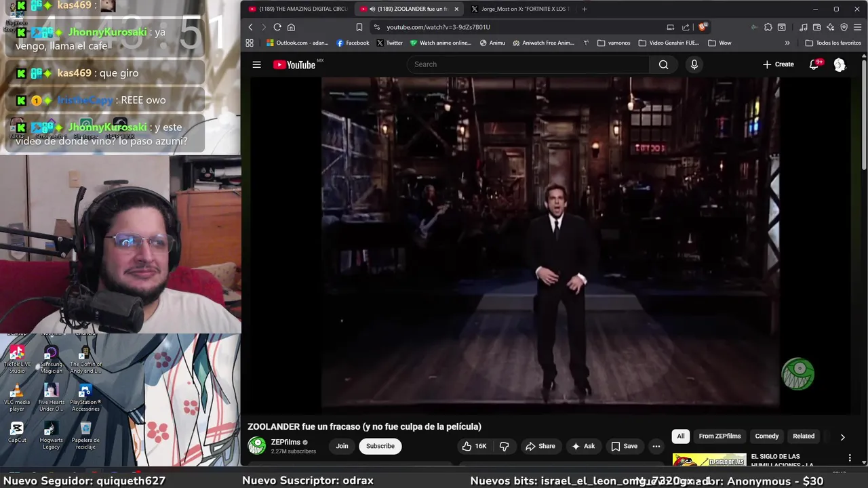This screenshot has width=868, height=488.
Task: Open the Facebook bookmark
Action: point(353,43)
